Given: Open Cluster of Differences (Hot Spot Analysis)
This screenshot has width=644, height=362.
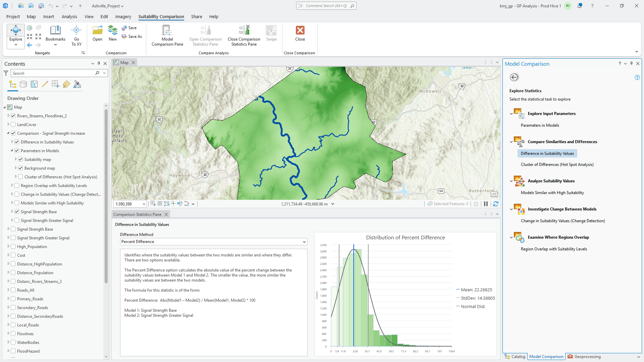Looking at the screenshot, I should (557, 165).
